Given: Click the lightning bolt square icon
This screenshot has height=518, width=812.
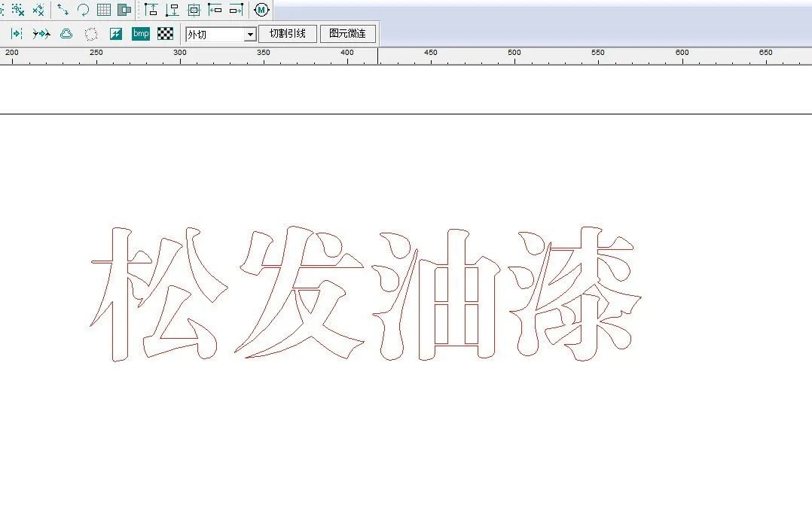Looking at the screenshot, I should tap(116, 34).
